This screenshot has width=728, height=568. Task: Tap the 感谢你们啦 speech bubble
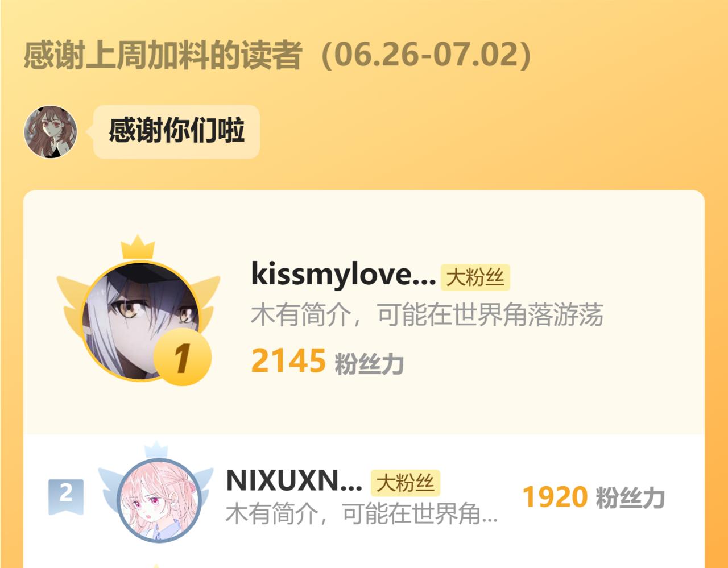(x=176, y=131)
